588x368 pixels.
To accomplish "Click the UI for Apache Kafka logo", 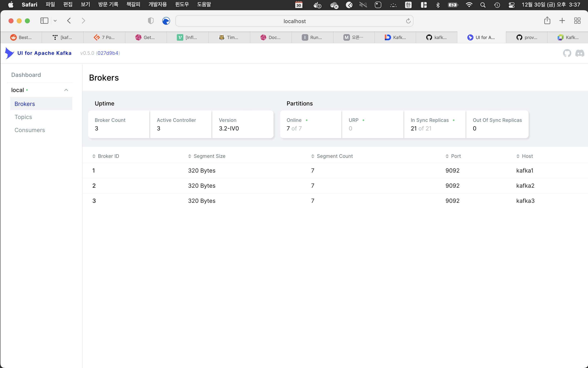I will (x=9, y=53).
